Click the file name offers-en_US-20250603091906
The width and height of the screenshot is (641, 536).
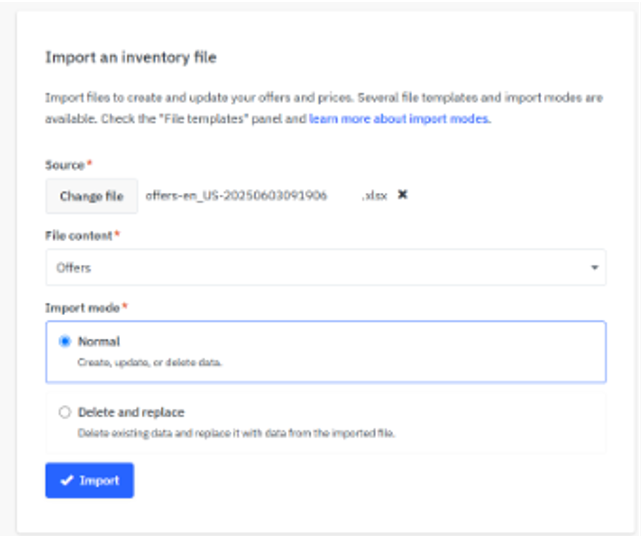click(x=236, y=195)
